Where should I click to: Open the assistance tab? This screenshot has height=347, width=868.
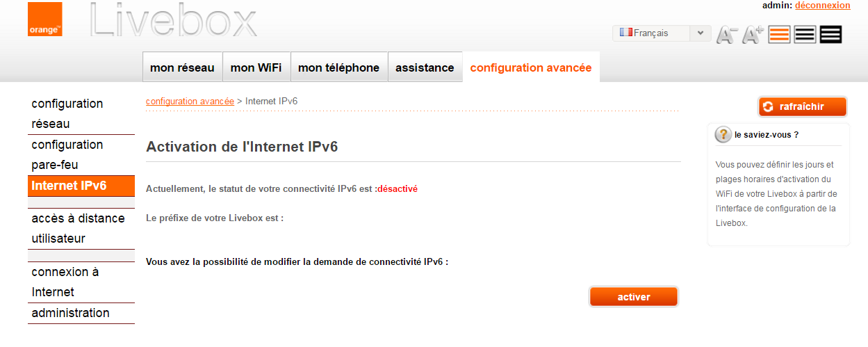425,67
